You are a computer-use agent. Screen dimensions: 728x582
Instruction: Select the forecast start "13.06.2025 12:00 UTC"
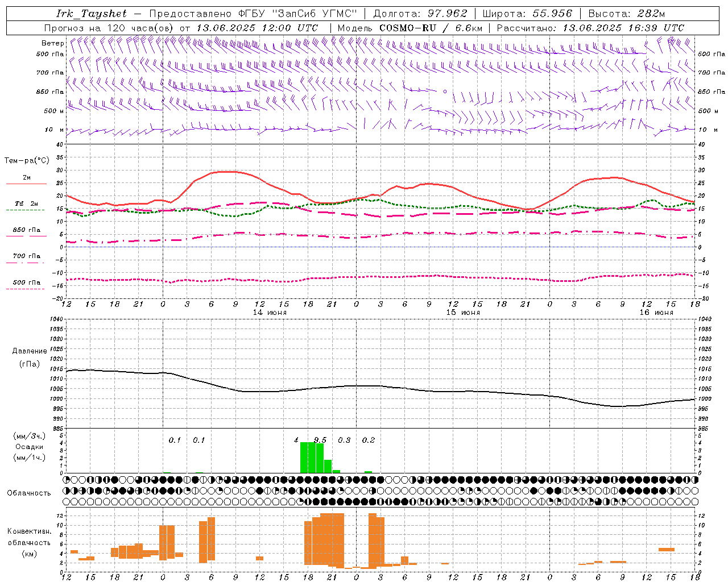click(x=257, y=28)
